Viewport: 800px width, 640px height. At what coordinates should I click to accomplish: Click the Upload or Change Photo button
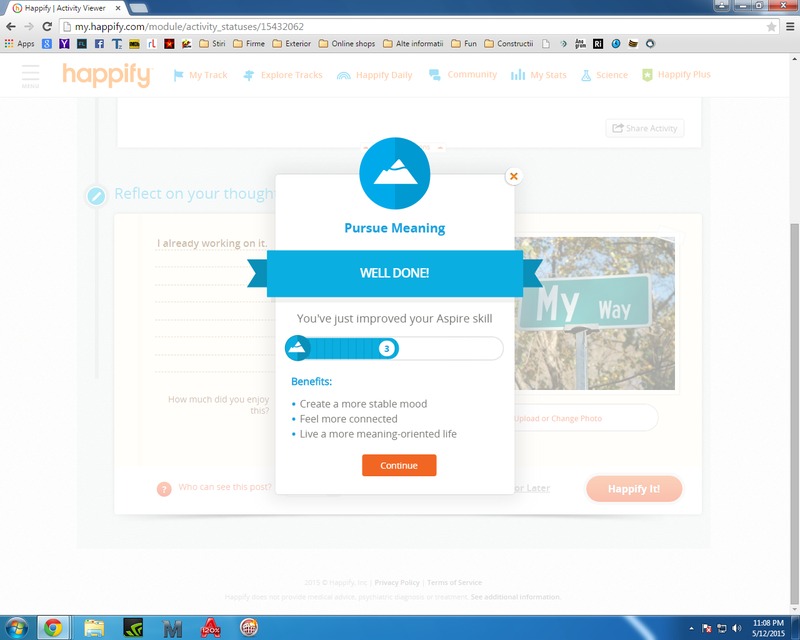[586, 419]
